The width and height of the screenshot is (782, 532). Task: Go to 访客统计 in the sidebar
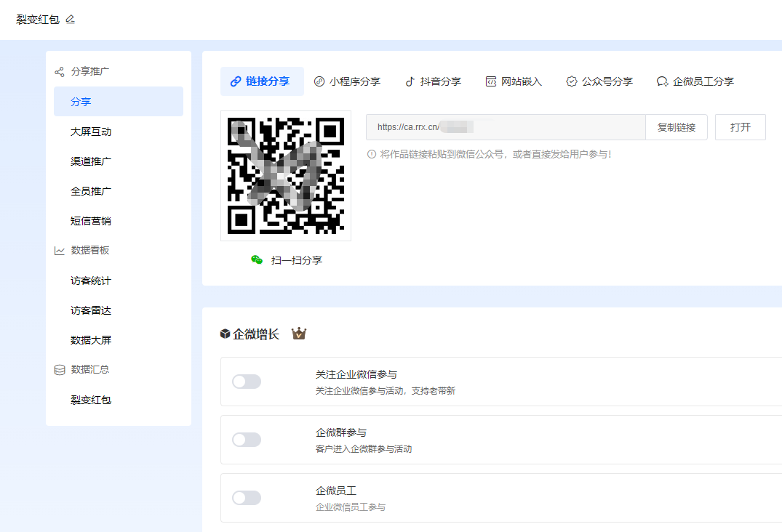coord(91,281)
